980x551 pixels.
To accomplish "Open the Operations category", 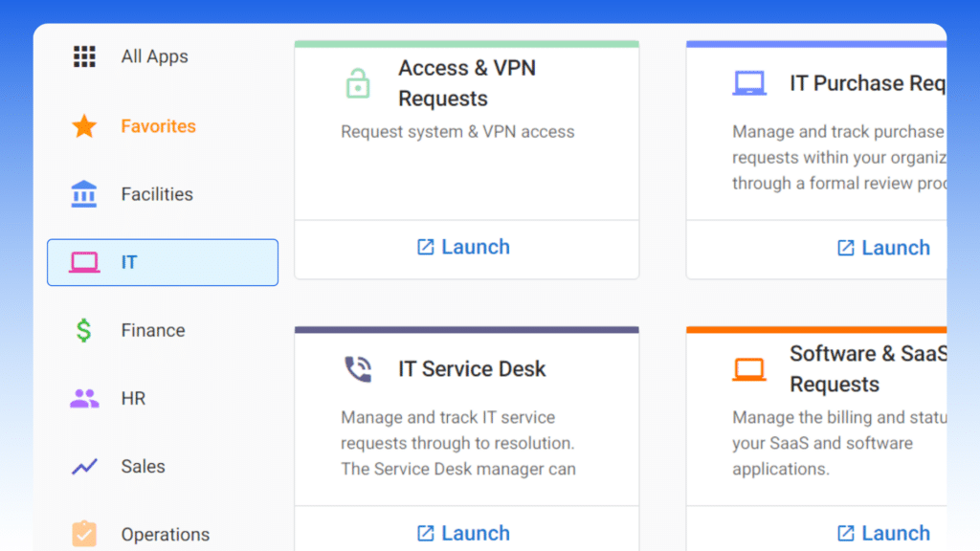I will 165,535.
